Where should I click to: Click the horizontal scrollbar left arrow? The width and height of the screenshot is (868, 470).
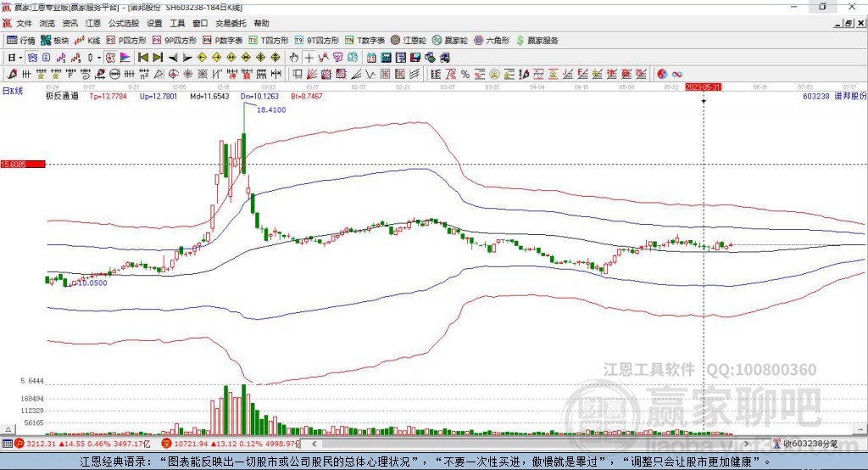[314, 444]
